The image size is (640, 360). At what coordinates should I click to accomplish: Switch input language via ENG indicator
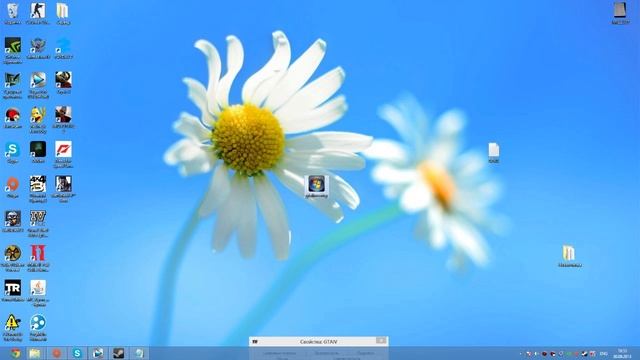(x=603, y=353)
